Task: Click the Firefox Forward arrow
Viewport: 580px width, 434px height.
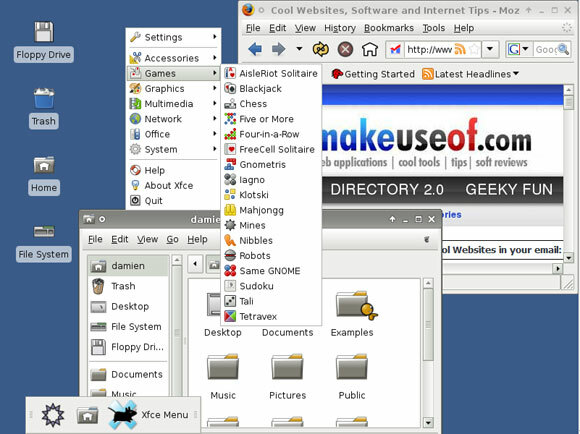Action: [x=278, y=49]
